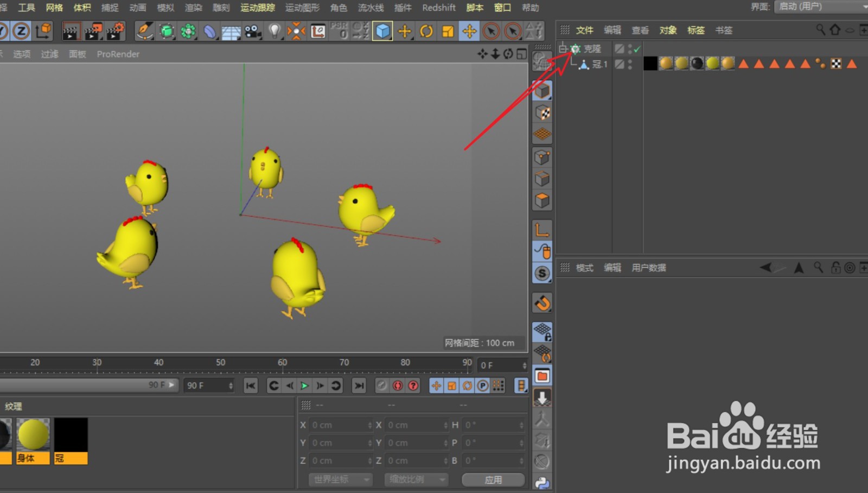Open the Python script icon

542,482
